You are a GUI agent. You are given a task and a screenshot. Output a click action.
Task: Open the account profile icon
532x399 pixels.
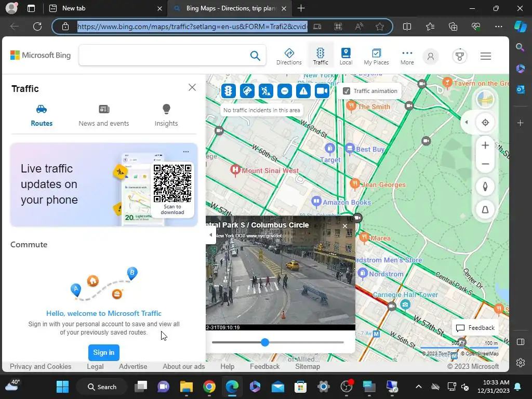click(431, 56)
